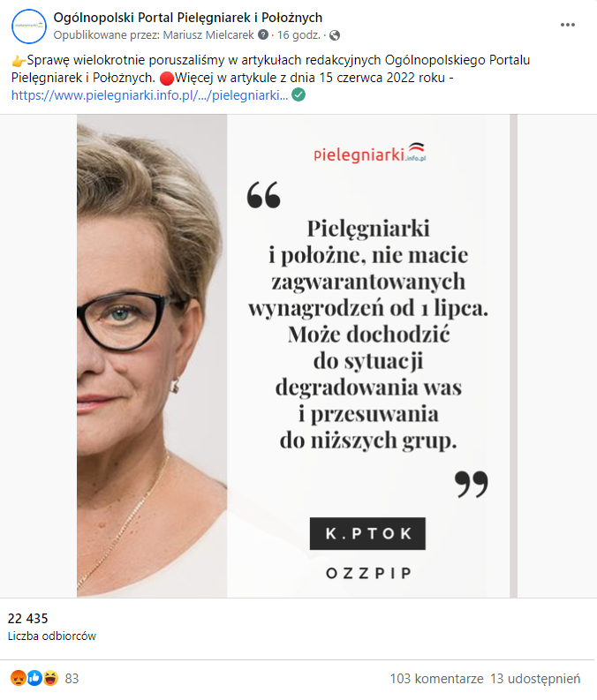Image resolution: width=597 pixels, height=700 pixels.
Task: Open Ogólnopolski Portal Pielęgniarek i Położnych page
Action: click(x=187, y=18)
